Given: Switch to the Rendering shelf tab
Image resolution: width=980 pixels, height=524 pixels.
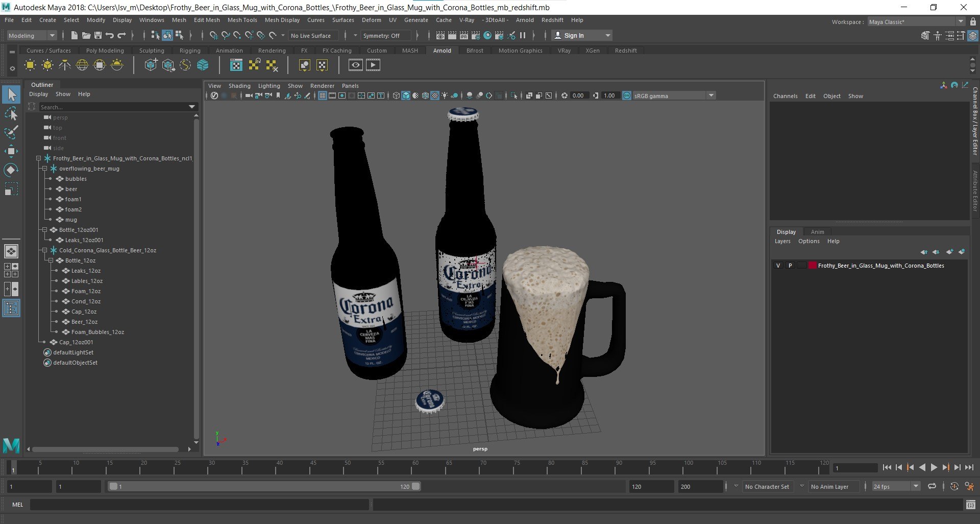Looking at the screenshot, I should [272, 51].
